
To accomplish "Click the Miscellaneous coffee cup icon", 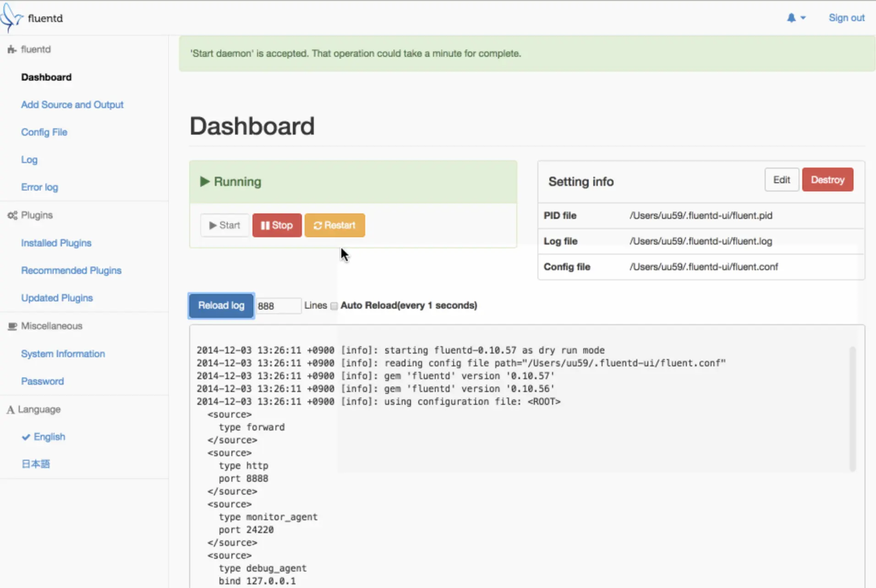I will tap(12, 326).
